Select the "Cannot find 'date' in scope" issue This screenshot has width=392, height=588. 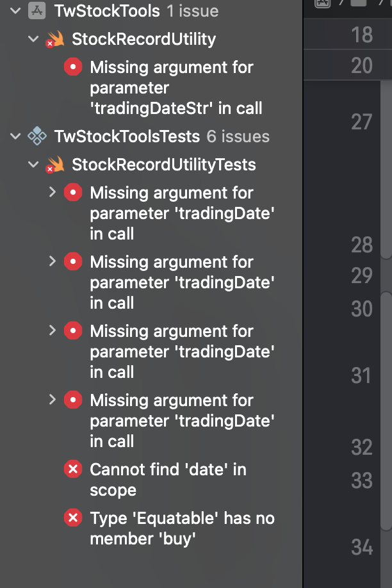pos(168,479)
